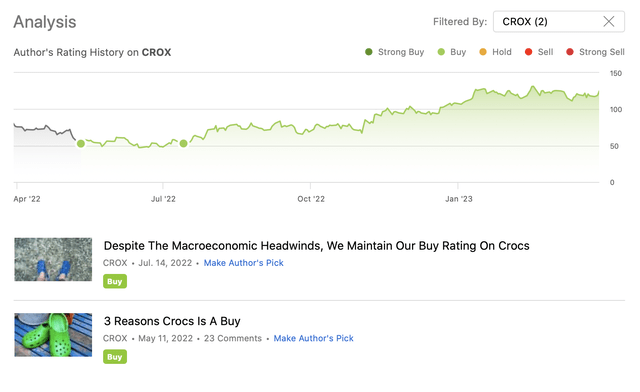Open the blue Crocs shoes article thumbnail
Screen dimensions: 640x392
click(x=53, y=259)
